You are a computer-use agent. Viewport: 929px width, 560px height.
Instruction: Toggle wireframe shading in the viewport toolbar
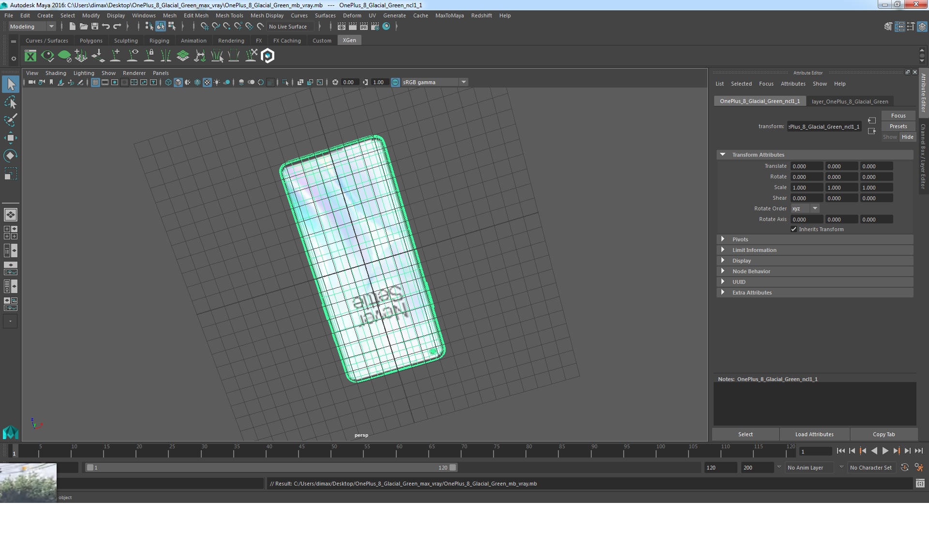tap(168, 82)
